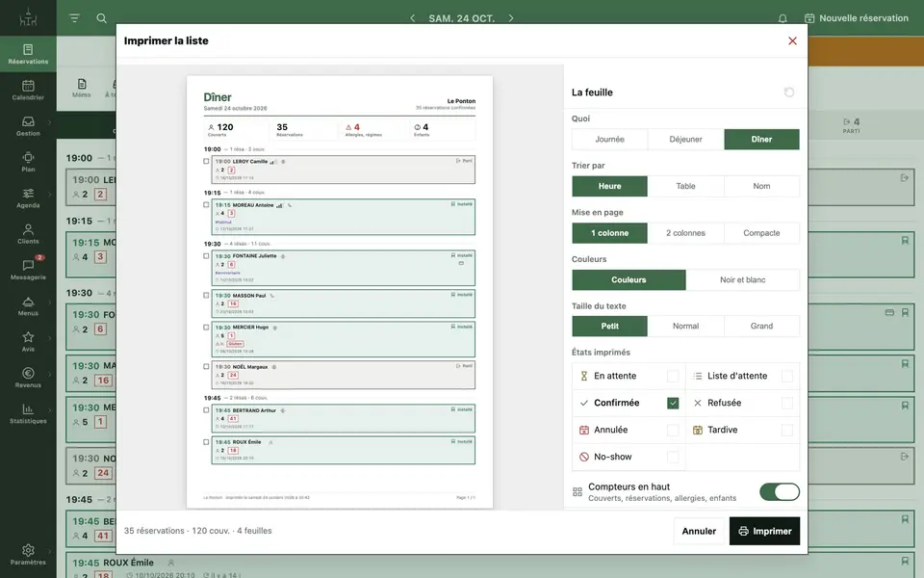This screenshot has height=578, width=924.
Task: Sort the list by Nom
Action: point(761,186)
